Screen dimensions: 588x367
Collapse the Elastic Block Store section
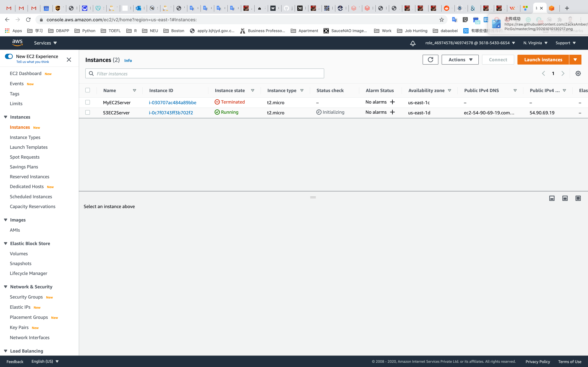click(x=6, y=243)
